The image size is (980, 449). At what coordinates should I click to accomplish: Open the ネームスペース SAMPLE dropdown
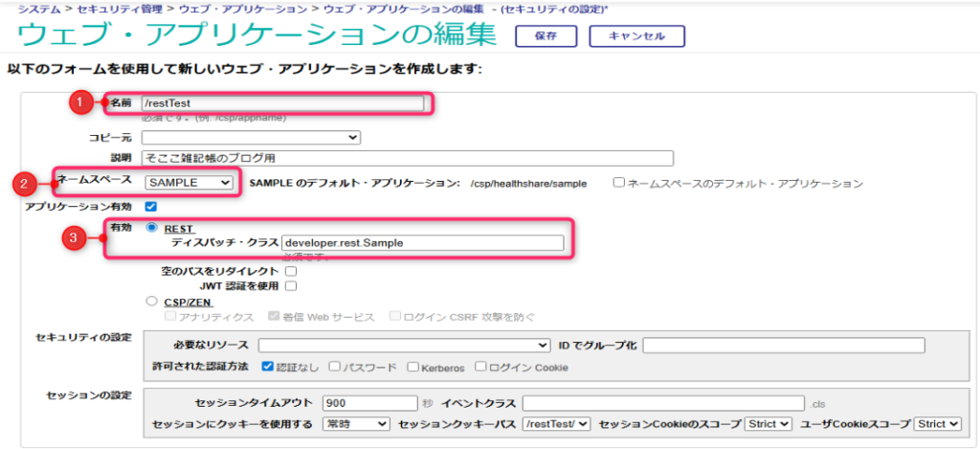(x=189, y=182)
